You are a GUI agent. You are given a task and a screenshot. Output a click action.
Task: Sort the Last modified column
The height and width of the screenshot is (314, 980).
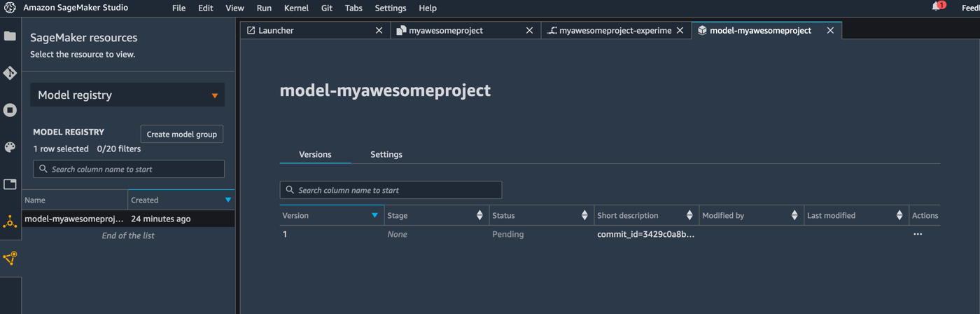pos(899,215)
